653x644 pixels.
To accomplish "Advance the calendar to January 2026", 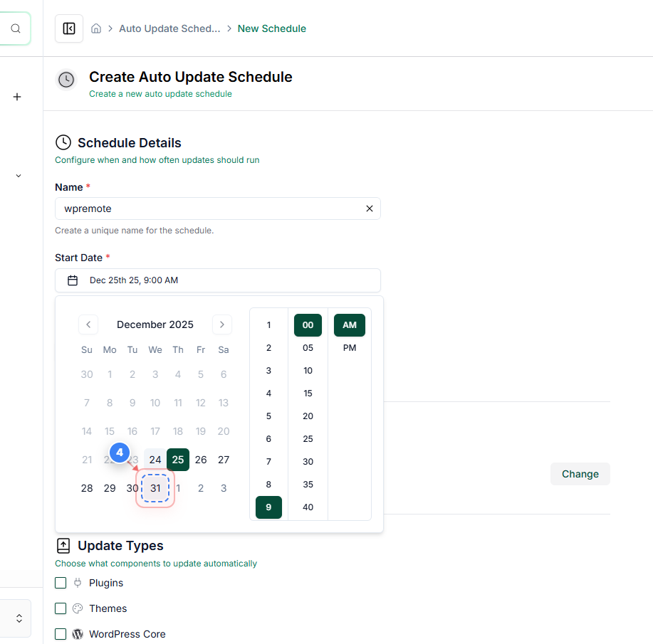I will (221, 324).
